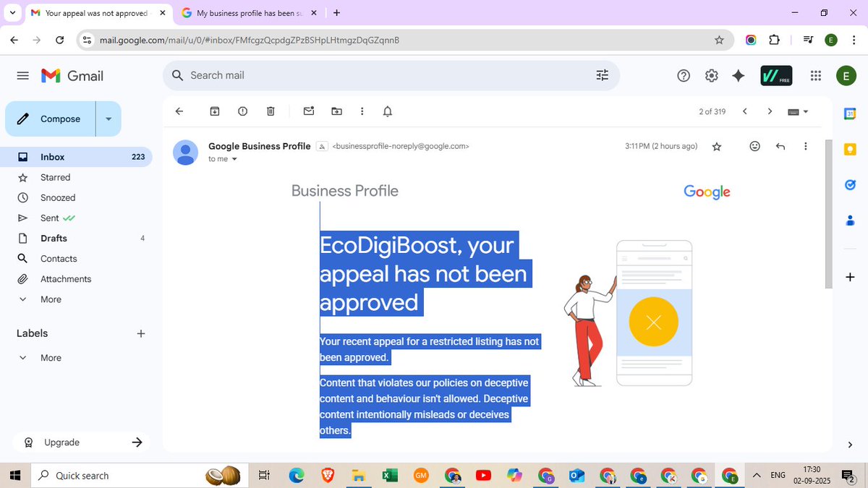Report this email as spam

pyautogui.click(x=242, y=111)
